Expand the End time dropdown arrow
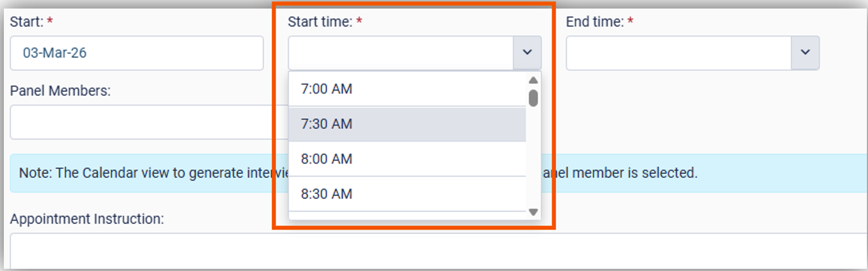Screen dimensions: 868x271 [805, 53]
